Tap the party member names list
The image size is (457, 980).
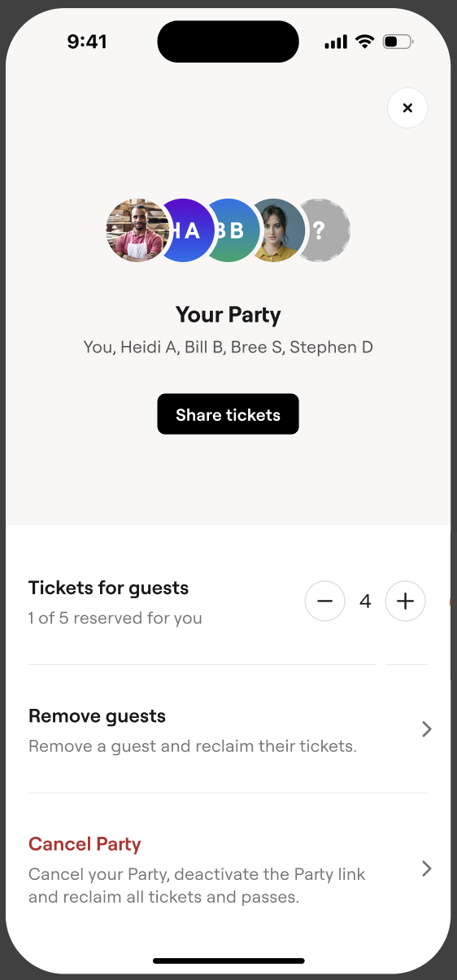click(228, 348)
